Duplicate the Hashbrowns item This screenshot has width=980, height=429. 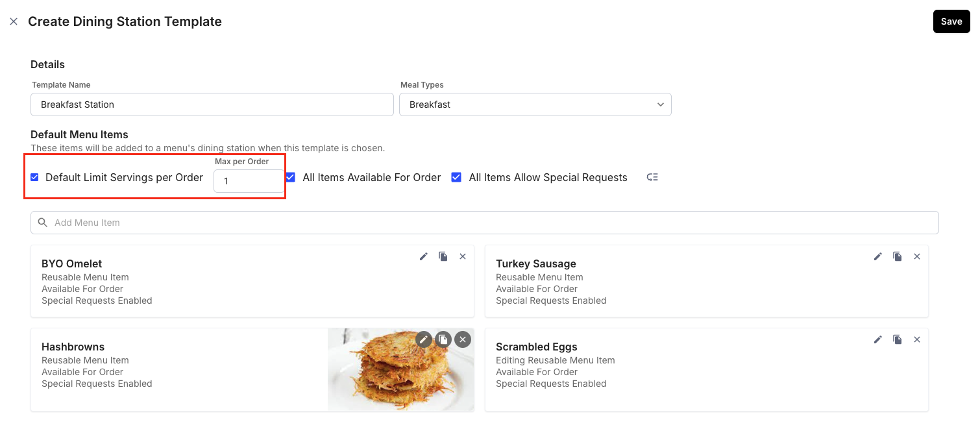pyautogui.click(x=443, y=339)
